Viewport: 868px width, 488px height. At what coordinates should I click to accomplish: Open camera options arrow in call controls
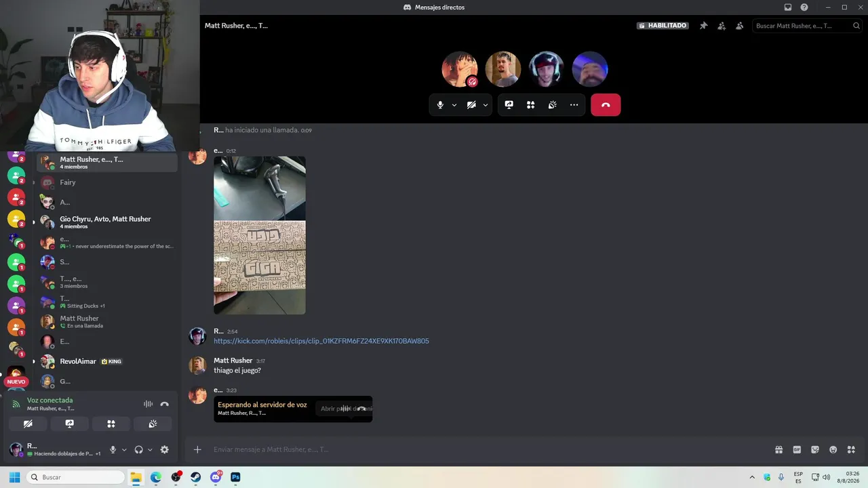pos(486,105)
